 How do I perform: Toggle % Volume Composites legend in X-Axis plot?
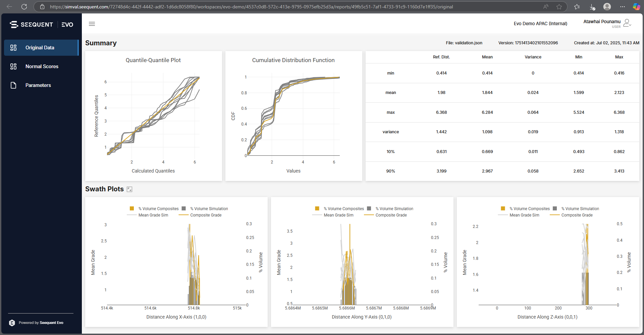pos(155,209)
